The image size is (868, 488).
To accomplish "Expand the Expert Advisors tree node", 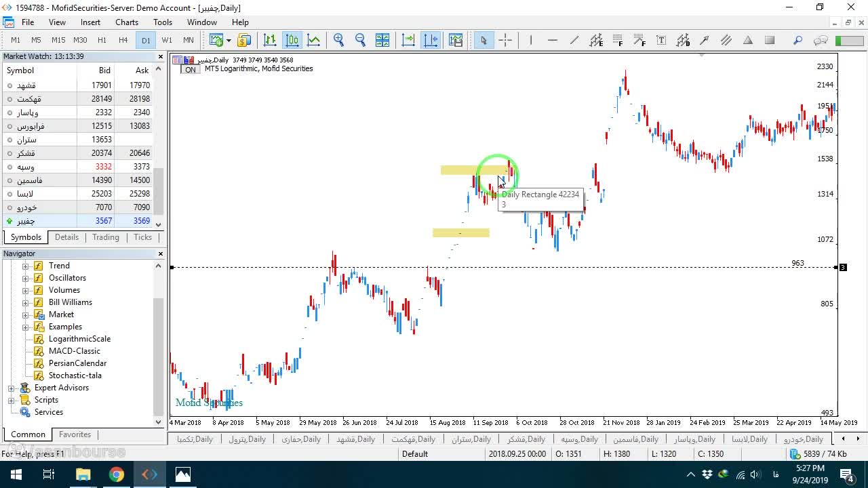I will tap(12, 388).
